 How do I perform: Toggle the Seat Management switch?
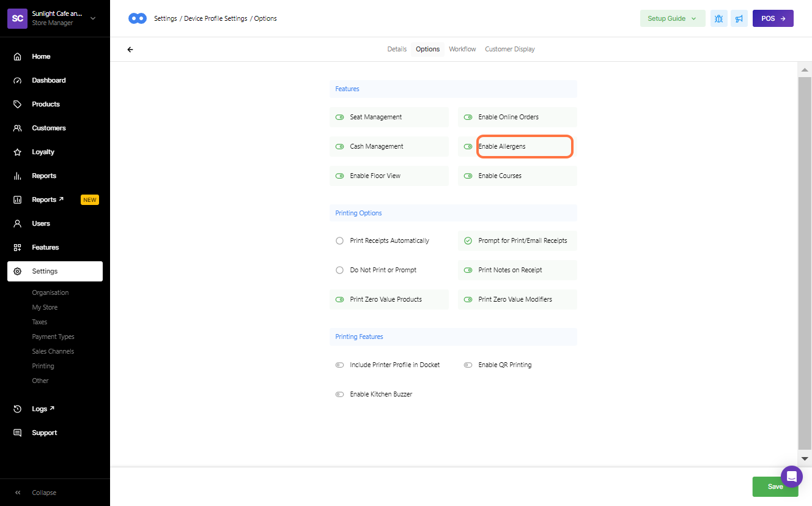[340, 117]
